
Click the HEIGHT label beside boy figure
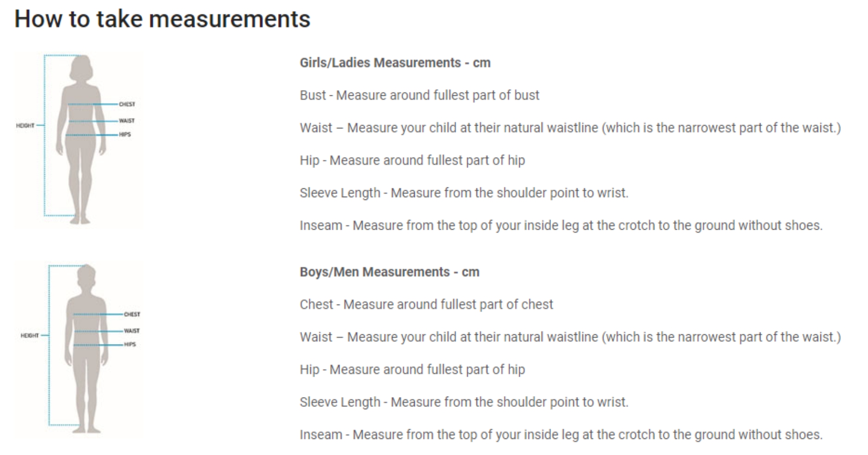tap(30, 336)
